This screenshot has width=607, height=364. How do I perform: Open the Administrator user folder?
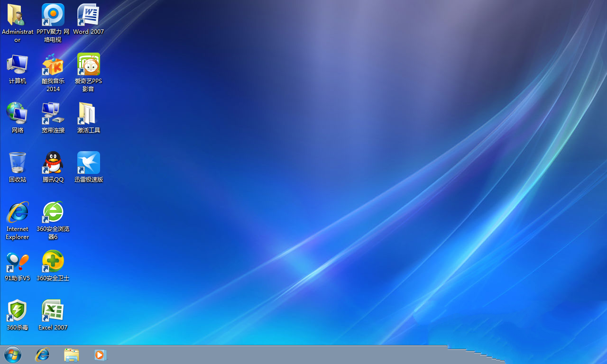17,15
